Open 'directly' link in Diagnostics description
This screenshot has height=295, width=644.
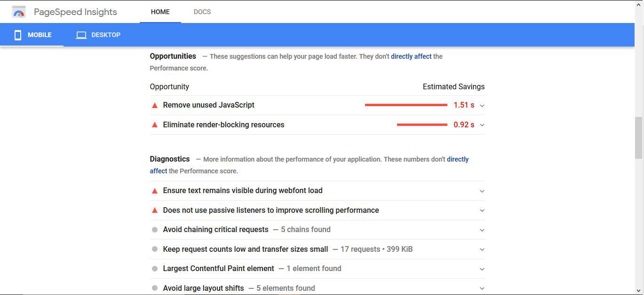[458, 159]
